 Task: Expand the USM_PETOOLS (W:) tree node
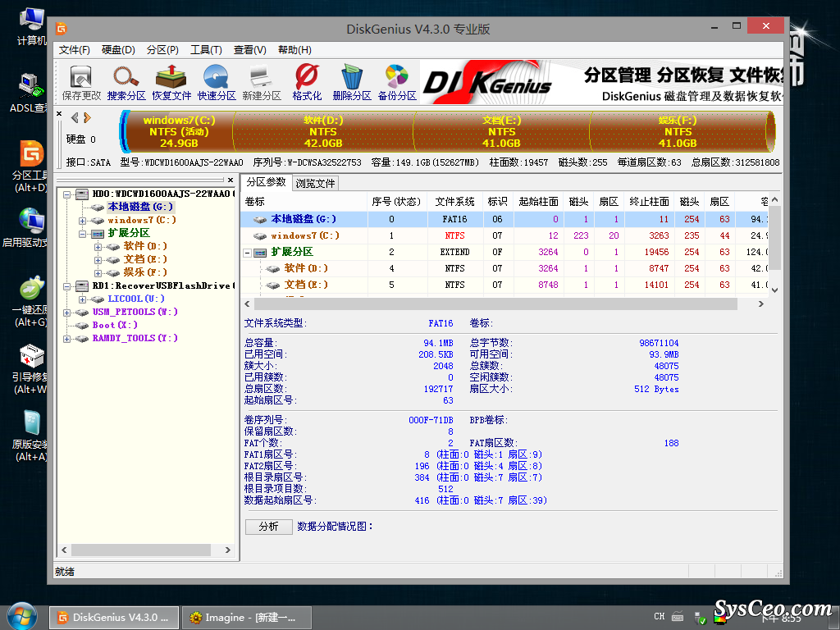point(67,313)
